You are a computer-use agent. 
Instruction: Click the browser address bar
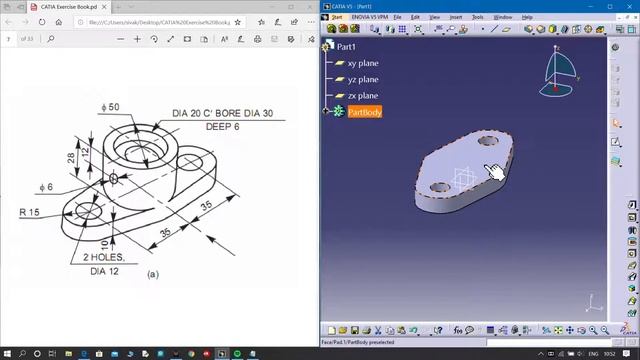click(160, 22)
